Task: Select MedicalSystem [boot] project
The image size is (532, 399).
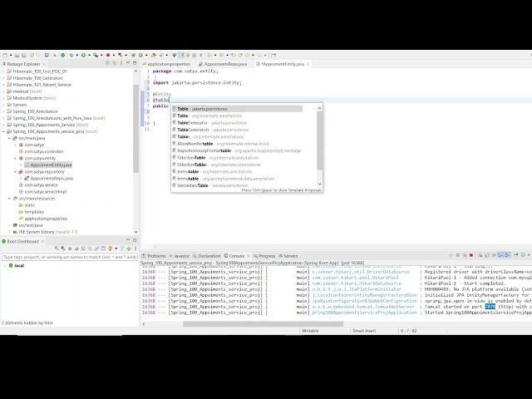Action: tap(34, 98)
